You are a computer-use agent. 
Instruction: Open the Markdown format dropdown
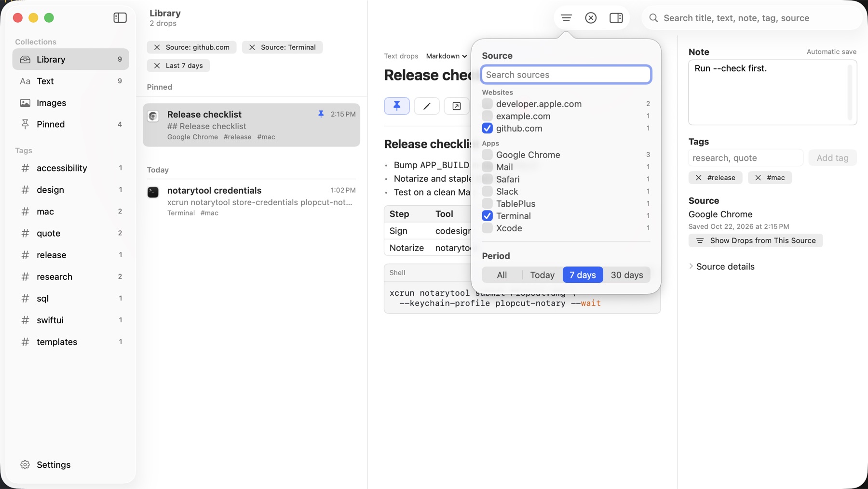[446, 56]
